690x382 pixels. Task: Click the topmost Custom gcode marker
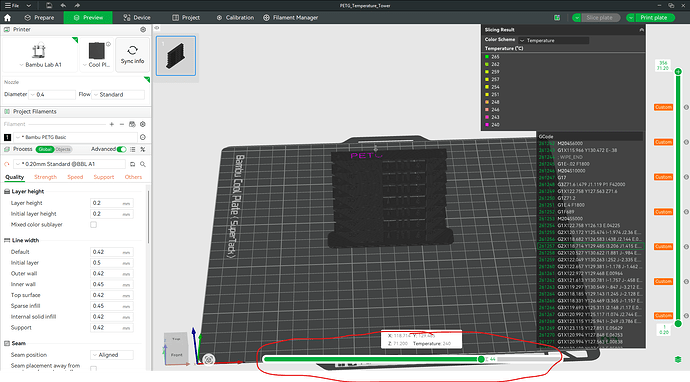click(663, 107)
